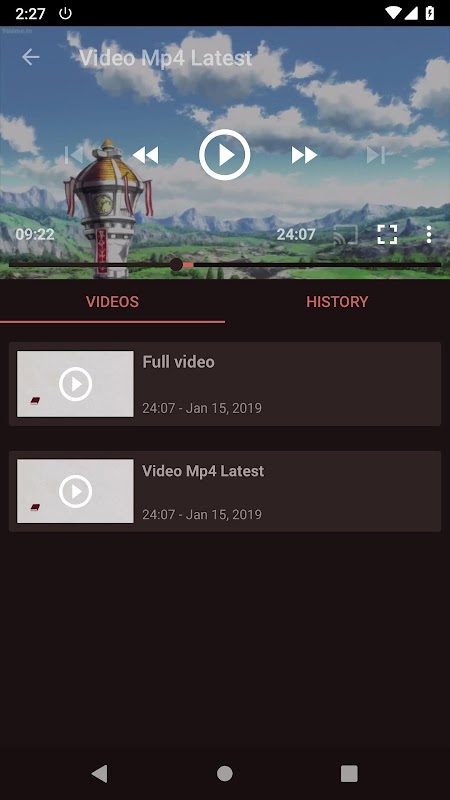Open the Cast to device icon

tap(345, 235)
